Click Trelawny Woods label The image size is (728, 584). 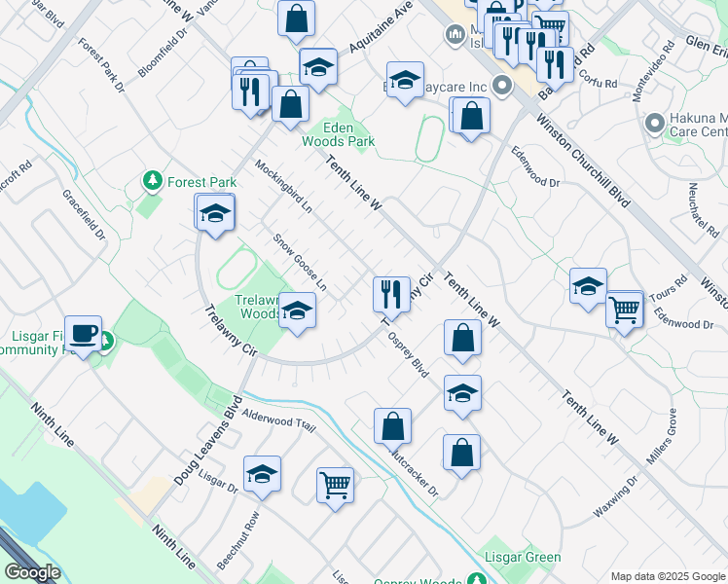pyautogui.click(x=257, y=307)
